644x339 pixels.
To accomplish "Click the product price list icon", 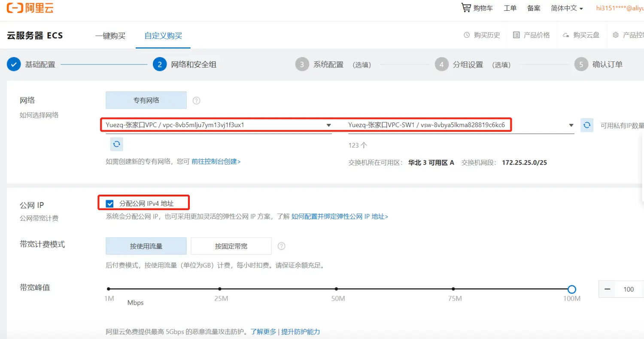I will [516, 35].
